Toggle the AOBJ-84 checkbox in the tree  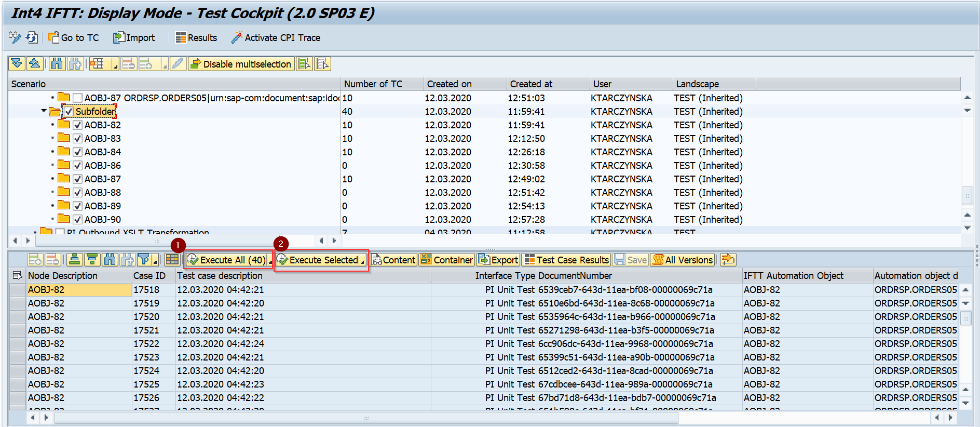pos(77,152)
